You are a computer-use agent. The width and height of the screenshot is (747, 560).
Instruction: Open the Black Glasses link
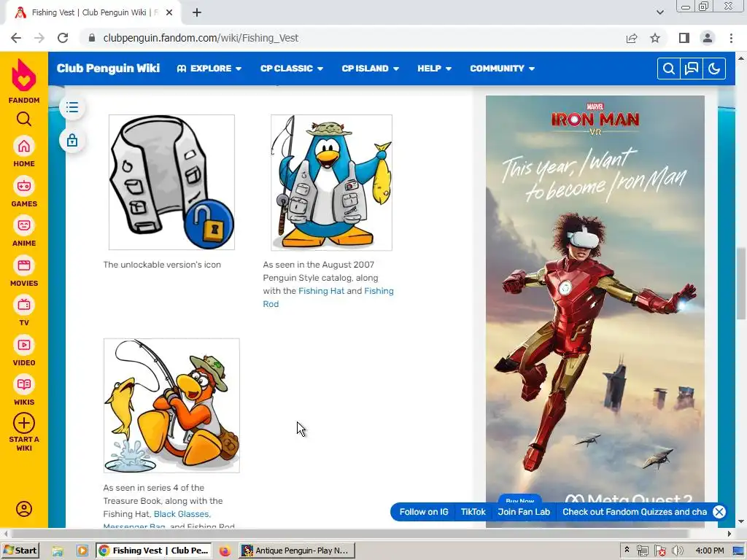click(x=181, y=514)
